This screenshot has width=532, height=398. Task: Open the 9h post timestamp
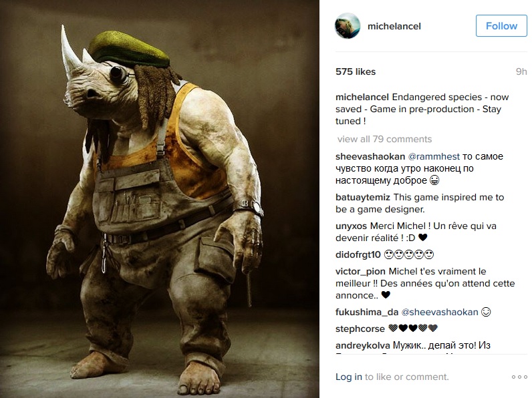[521, 71]
